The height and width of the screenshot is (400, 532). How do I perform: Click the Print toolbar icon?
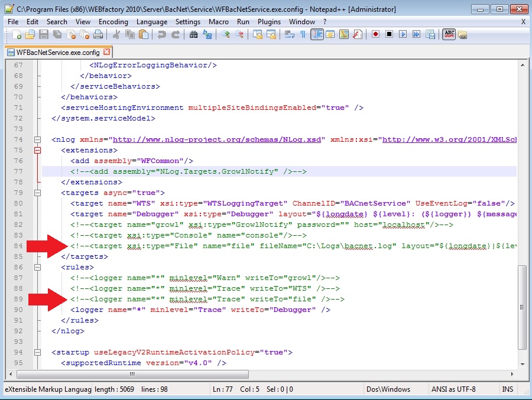(x=97, y=34)
